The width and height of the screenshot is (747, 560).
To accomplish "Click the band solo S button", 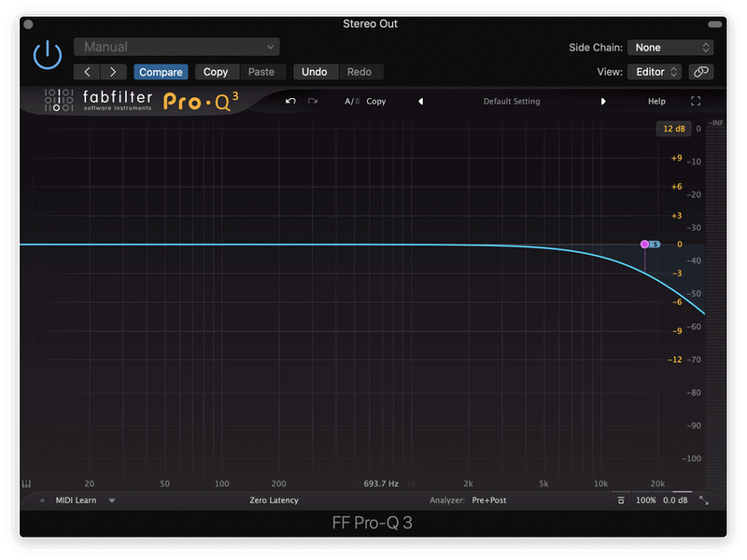I will pyautogui.click(x=655, y=245).
